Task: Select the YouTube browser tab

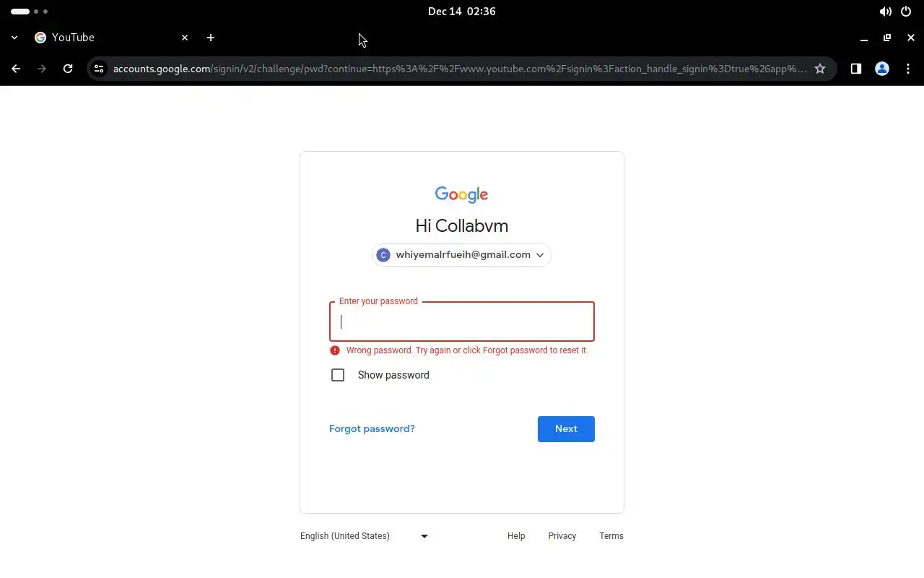Action: point(112,38)
